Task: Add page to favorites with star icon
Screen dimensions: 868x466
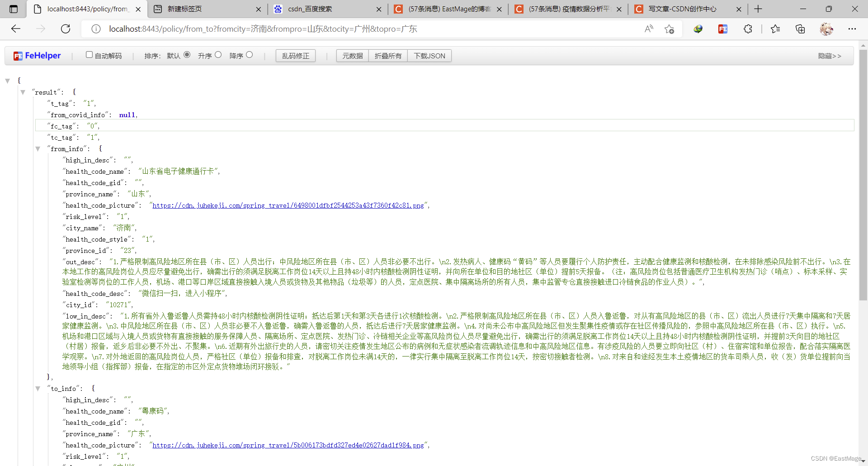Action: [x=669, y=29]
